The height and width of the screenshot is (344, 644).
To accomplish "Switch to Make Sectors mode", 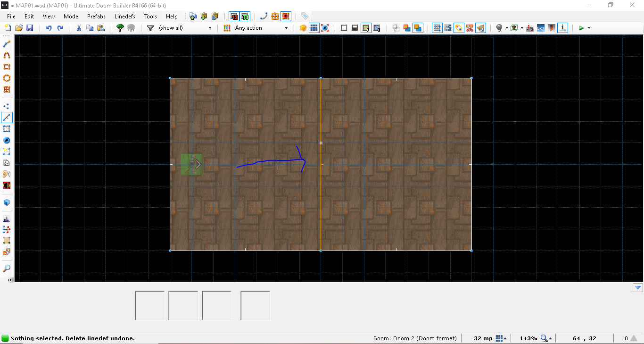I will click(7, 151).
